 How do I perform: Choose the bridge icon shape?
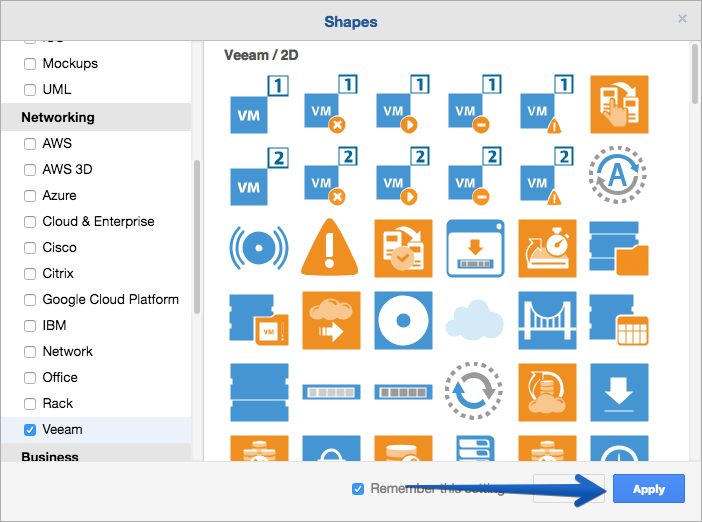[547, 320]
